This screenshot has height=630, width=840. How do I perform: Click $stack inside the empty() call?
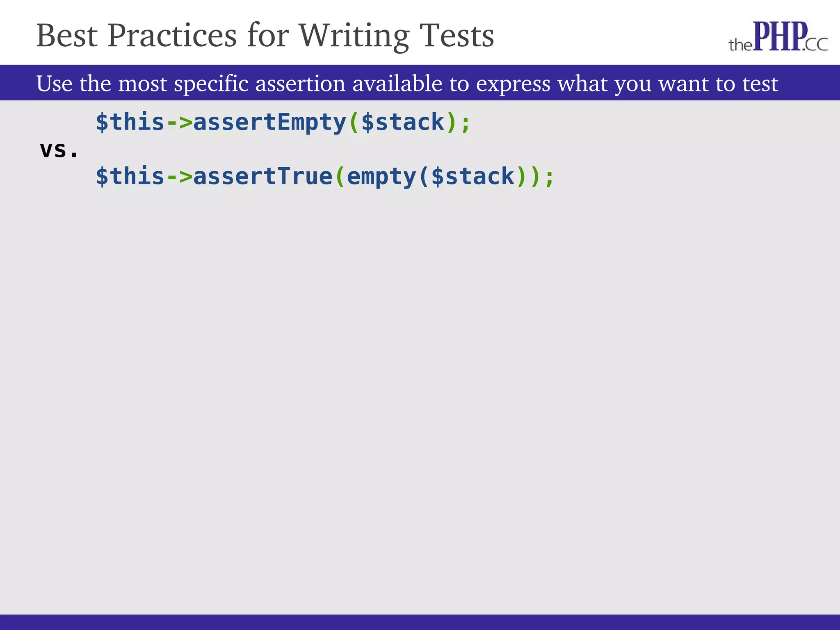click(473, 176)
